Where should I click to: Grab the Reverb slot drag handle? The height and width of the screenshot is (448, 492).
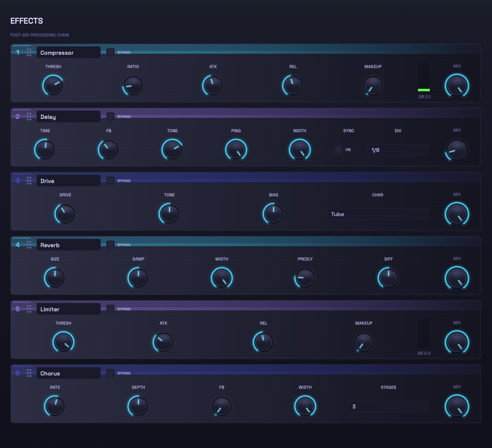click(x=29, y=245)
